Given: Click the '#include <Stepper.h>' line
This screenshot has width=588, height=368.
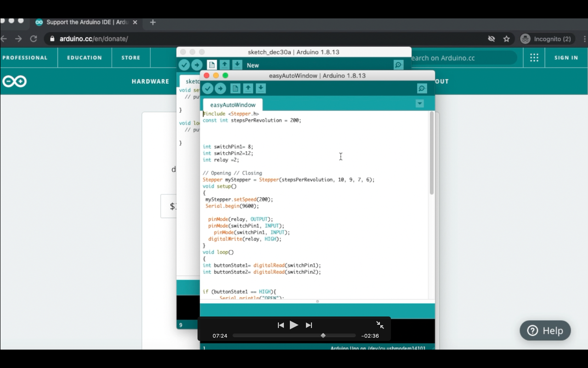Looking at the screenshot, I should tap(231, 114).
